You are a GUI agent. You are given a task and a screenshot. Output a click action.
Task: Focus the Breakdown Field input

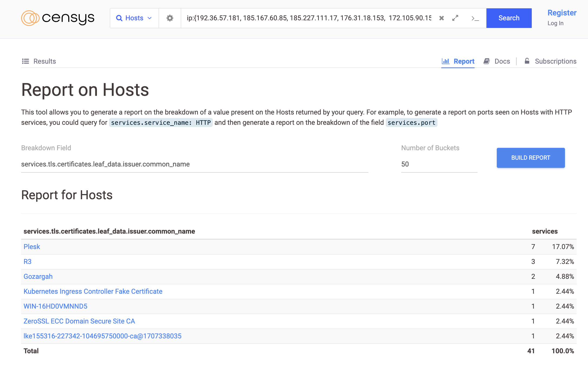coord(194,164)
